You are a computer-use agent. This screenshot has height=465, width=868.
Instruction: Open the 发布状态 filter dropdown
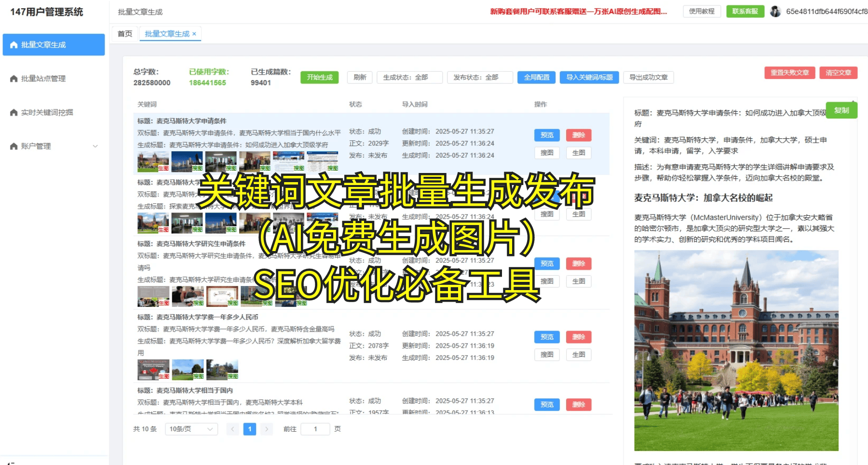(481, 77)
